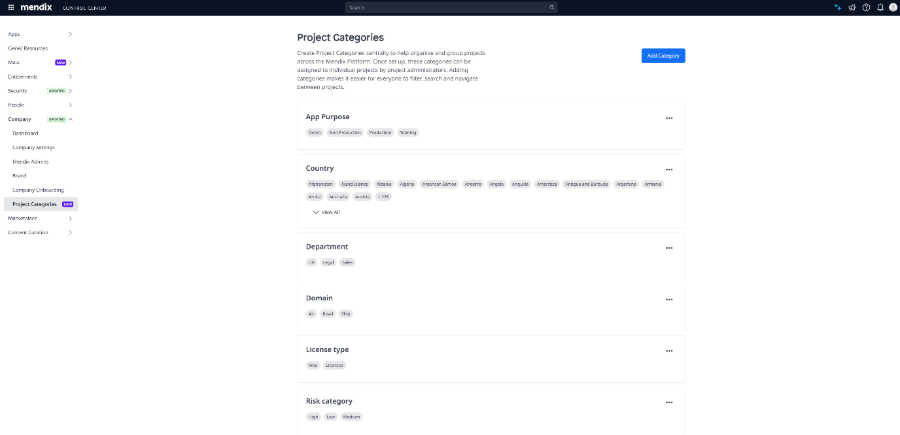Click the Antigua and Barbuda tag
Image resolution: width=900 pixels, height=435 pixels.
(x=587, y=184)
